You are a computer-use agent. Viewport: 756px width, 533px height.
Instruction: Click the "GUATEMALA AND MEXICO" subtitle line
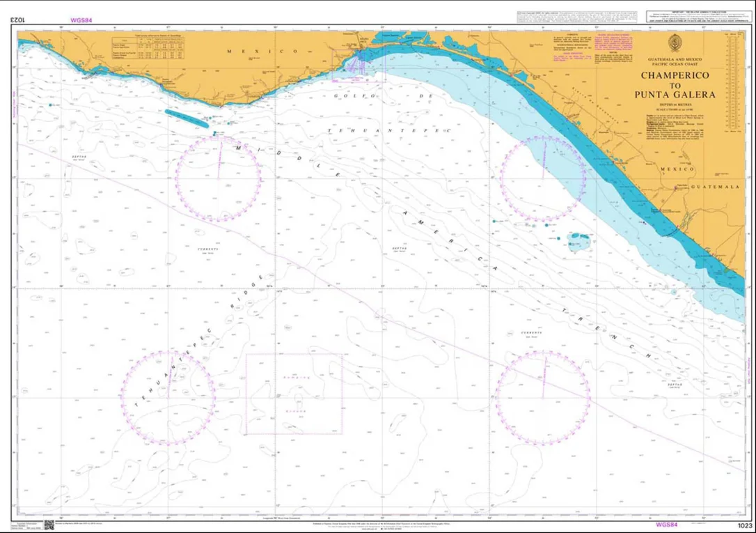coord(675,59)
